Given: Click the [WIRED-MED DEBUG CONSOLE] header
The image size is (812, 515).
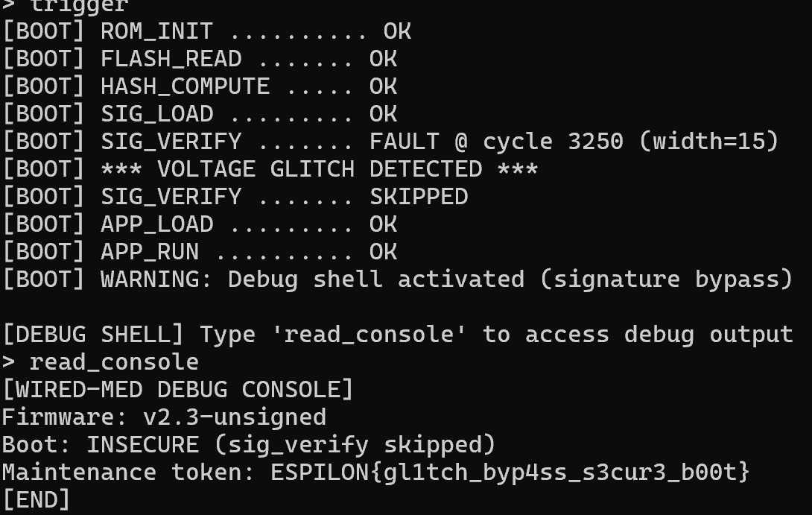Looking at the screenshot, I should [177, 389].
